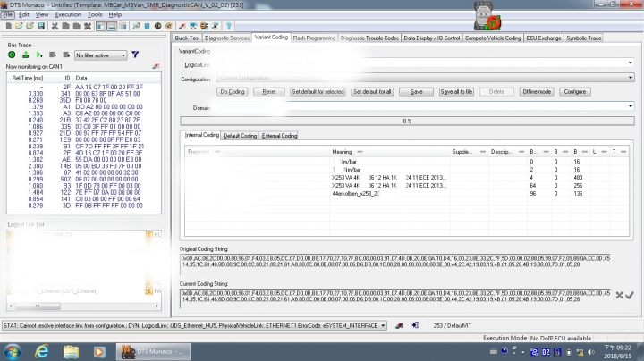This screenshot has width=644, height=361.
Task: Launch Internet Explorer from taskbar
Action: point(41,351)
